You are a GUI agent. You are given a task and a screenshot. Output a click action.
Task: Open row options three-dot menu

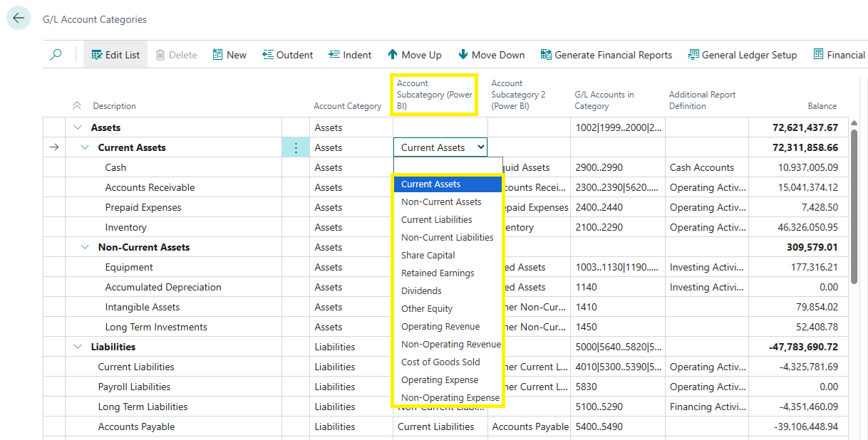(296, 148)
